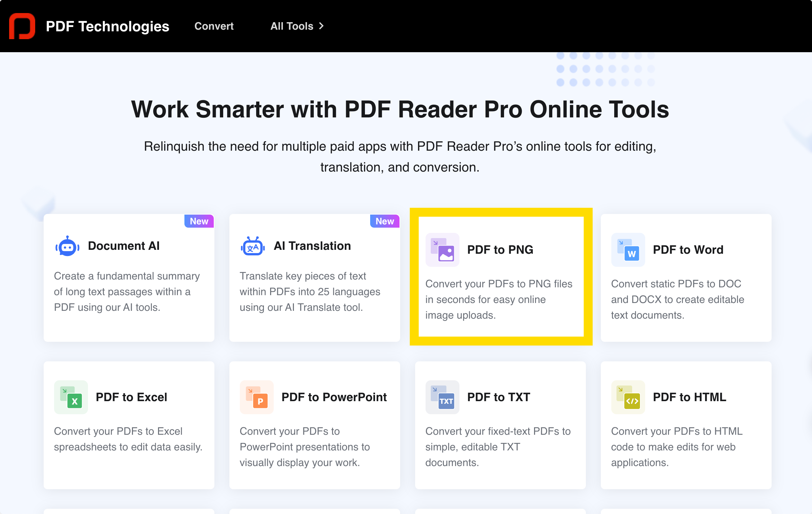Click the PDF to PowerPoint P icon

click(x=257, y=397)
